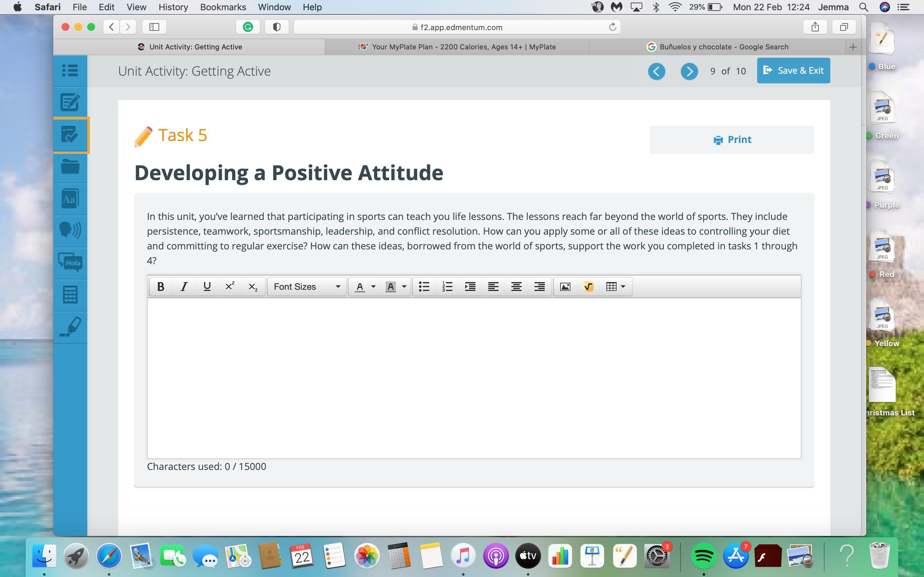Click the Print button

click(732, 140)
